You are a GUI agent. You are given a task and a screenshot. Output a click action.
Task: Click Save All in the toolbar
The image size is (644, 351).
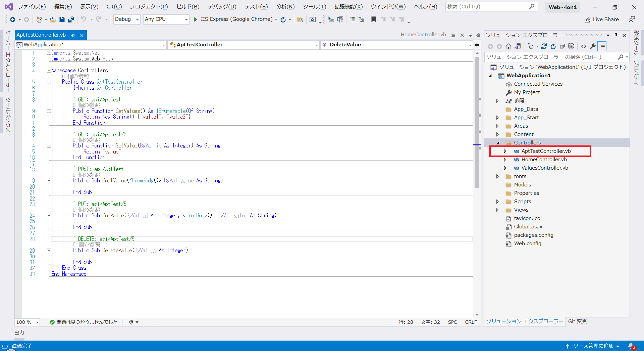click(71, 19)
